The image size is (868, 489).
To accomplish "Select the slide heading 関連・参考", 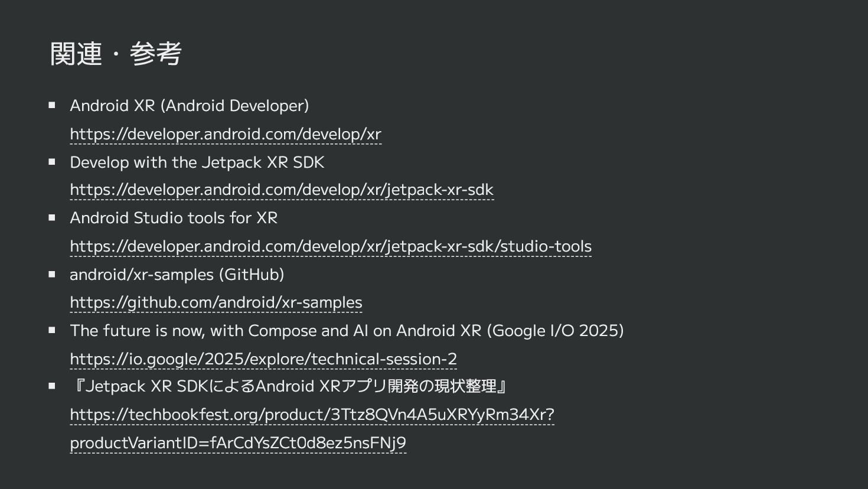I will 116,54.
